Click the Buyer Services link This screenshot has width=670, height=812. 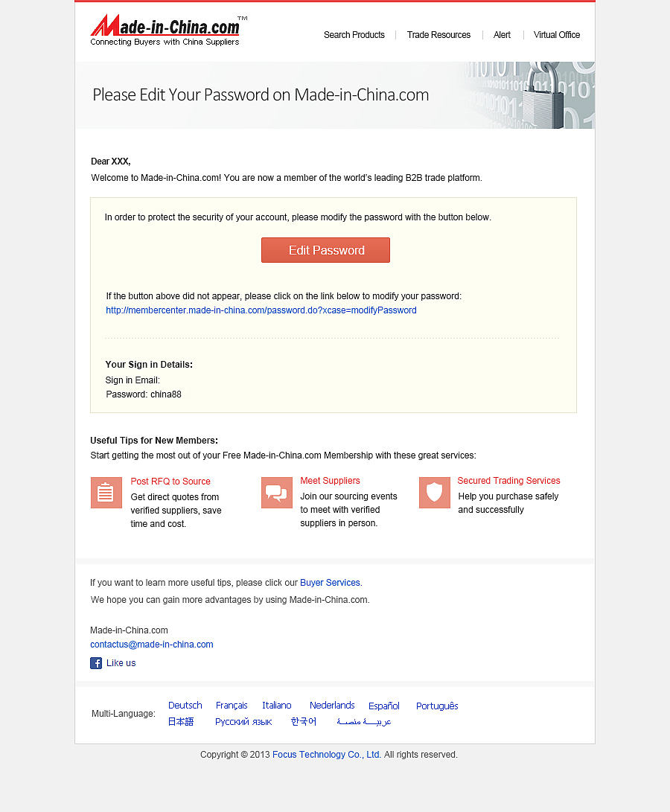330,583
